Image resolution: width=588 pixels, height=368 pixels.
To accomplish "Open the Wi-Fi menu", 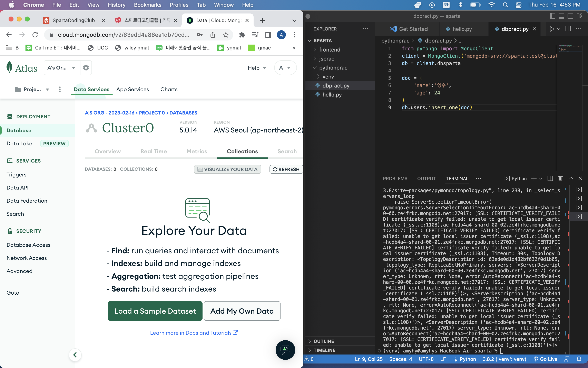I will 491,5.
